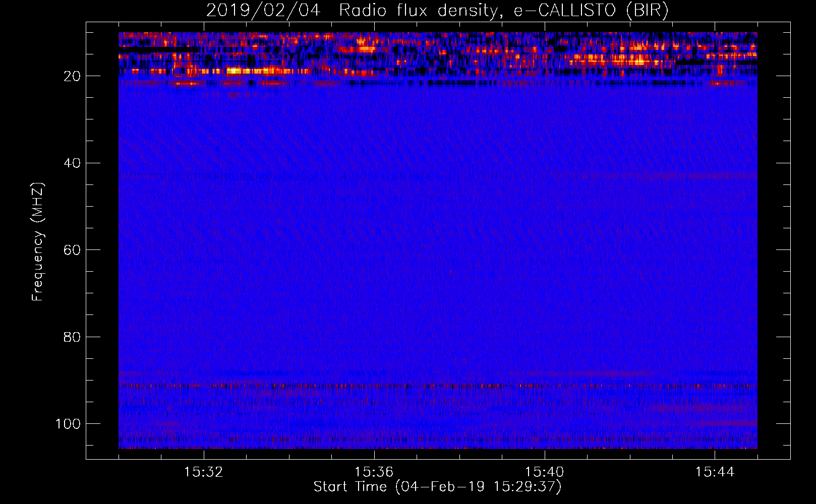The width and height of the screenshot is (816, 504).
Task: Click the '15:44' time tick label
Action: tap(715, 472)
